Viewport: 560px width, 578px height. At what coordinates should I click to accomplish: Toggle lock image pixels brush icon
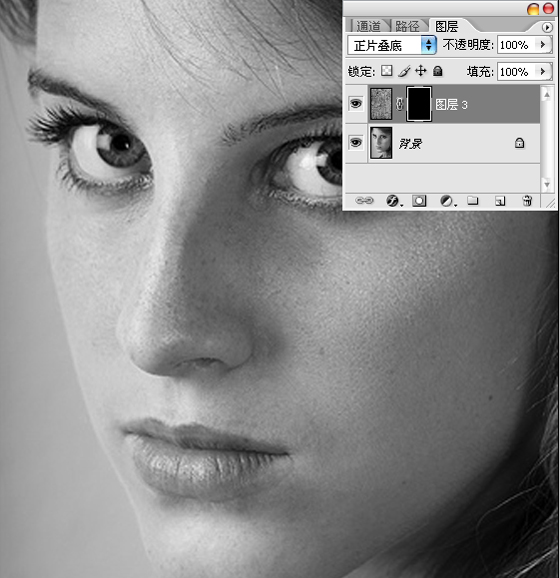pos(404,71)
